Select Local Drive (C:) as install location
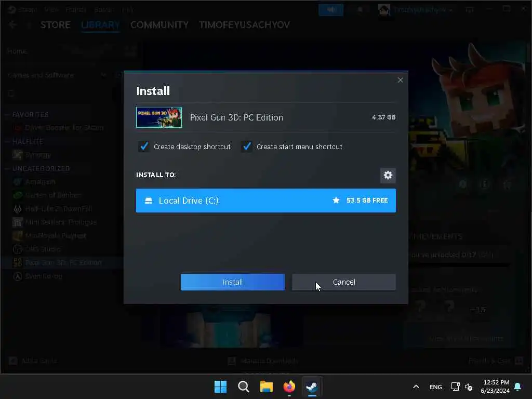The width and height of the screenshot is (532, 399). pyautogui.click(x=265, y=201)
